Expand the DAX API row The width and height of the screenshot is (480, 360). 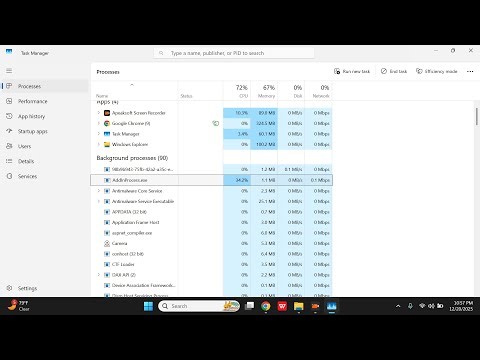[x=99, y=275]
